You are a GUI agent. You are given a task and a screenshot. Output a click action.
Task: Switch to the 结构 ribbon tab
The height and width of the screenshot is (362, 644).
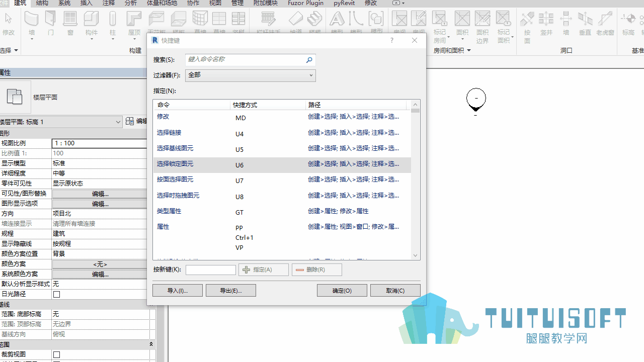coord(42,3)
